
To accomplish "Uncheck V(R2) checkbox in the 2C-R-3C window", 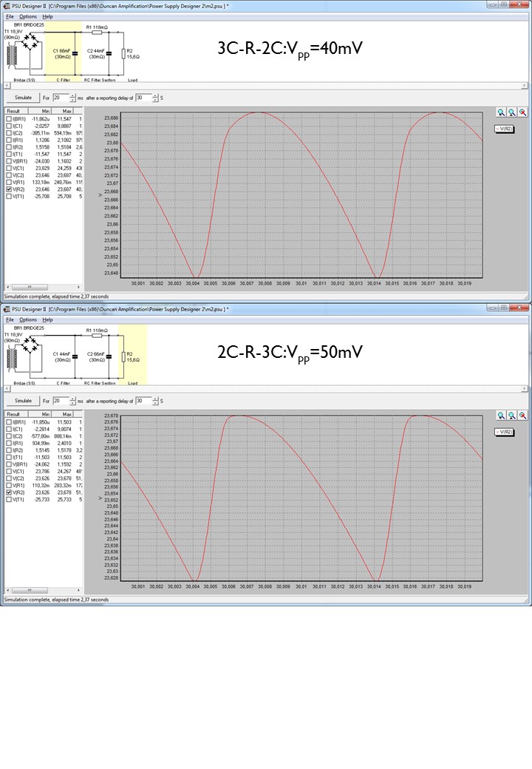I will coord(9,492).
